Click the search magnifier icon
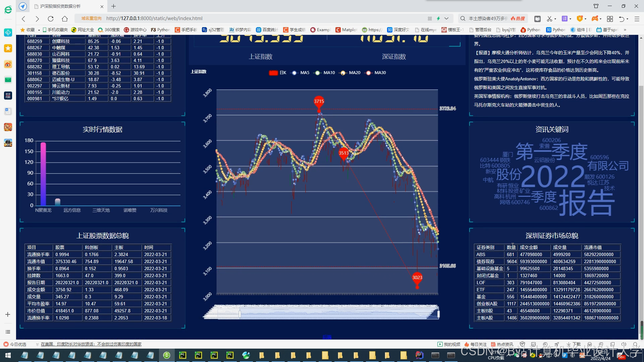The width and height of the screenshot is (644, 362). [463, 18]
